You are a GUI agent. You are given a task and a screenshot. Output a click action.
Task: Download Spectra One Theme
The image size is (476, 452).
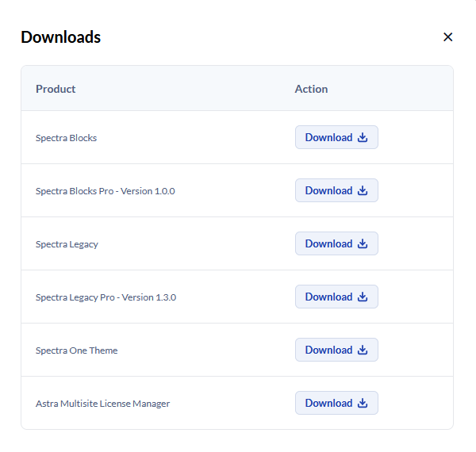336,350
